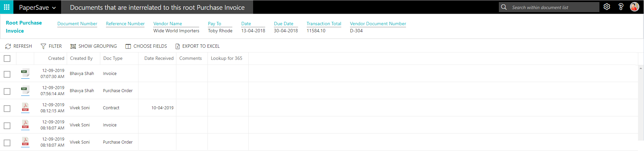The width and height of the screenshot is (644, 153).
Task: Click the search magnifier icon
Action: click(x=504, y=7)
